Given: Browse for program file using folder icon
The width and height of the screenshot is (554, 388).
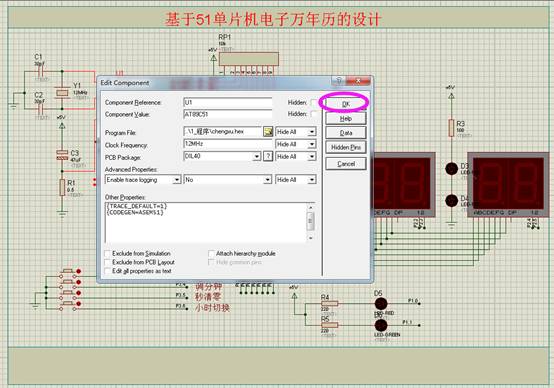Looking at the screenshot, I should tap(268, 132).
